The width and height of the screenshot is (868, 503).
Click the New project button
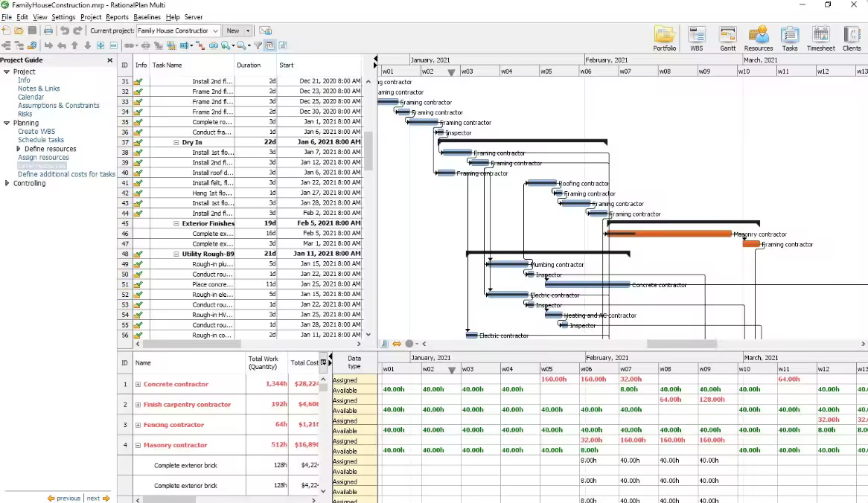233,31
